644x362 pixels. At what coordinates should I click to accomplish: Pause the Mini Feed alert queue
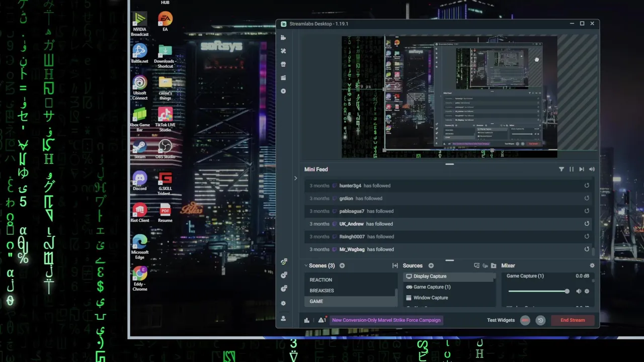click(572, 169)
